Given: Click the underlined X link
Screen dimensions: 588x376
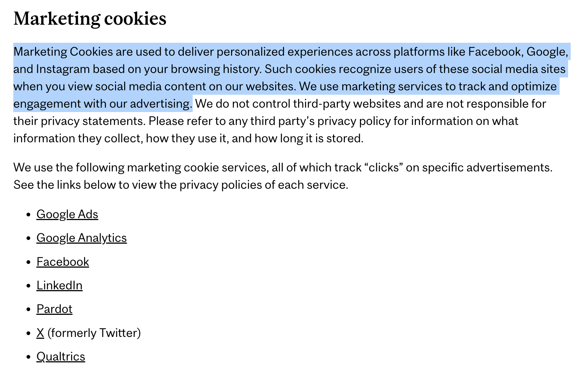Looking at the screenshot, I should click(40, 333).
